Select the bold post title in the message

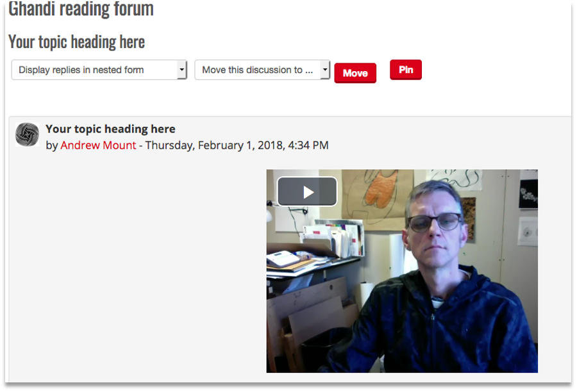click(110, 129)
